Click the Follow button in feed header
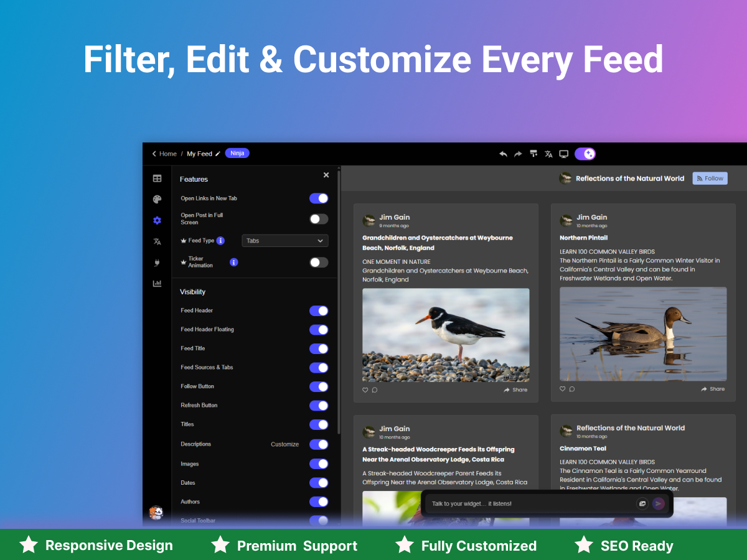Viewport: 747px width, 560px height. (x=710, y=179)
